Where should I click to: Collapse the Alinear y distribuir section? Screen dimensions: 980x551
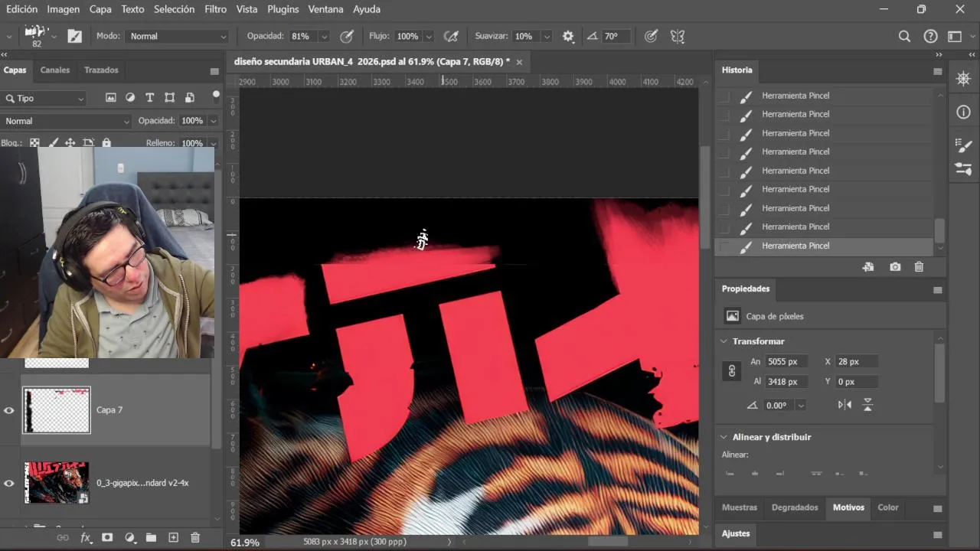pyautogui.click(x=724, y=437)
